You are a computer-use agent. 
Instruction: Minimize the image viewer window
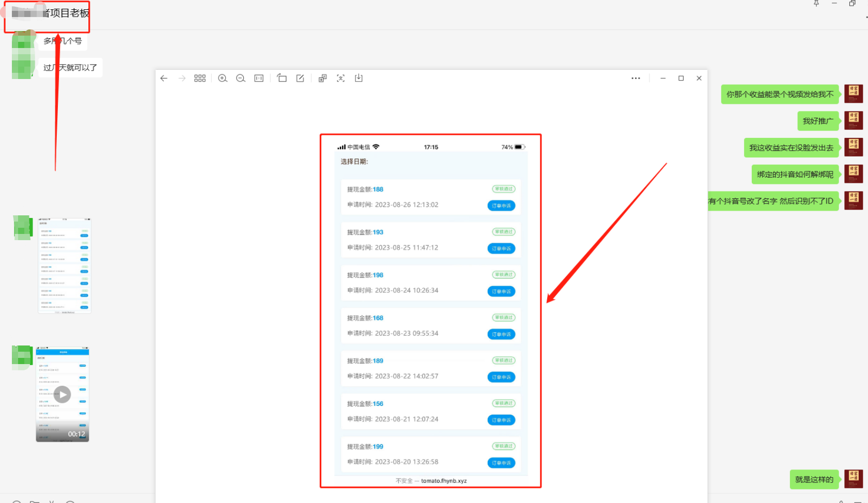click(663, 78)
